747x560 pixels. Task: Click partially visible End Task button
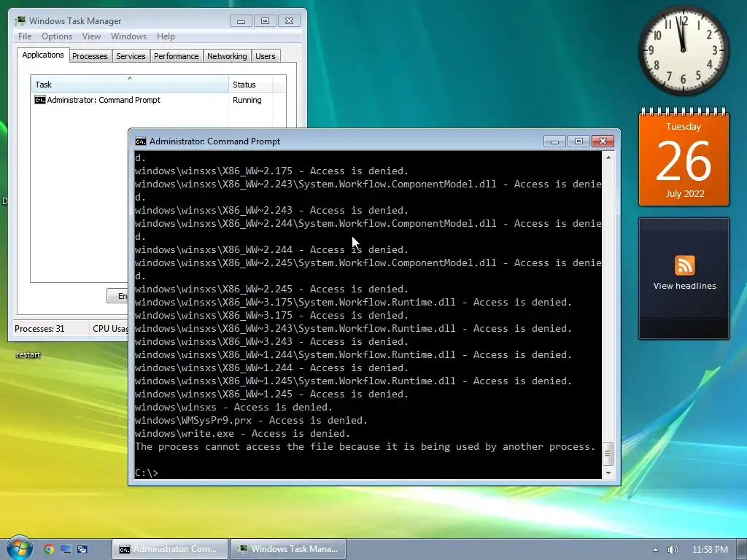(117, 296)
